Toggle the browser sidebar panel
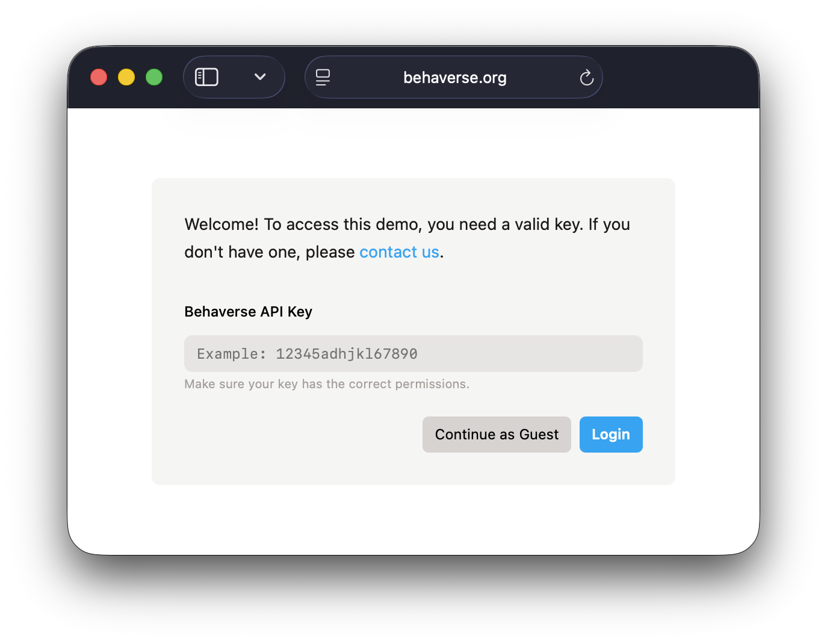 pos(206,77)
